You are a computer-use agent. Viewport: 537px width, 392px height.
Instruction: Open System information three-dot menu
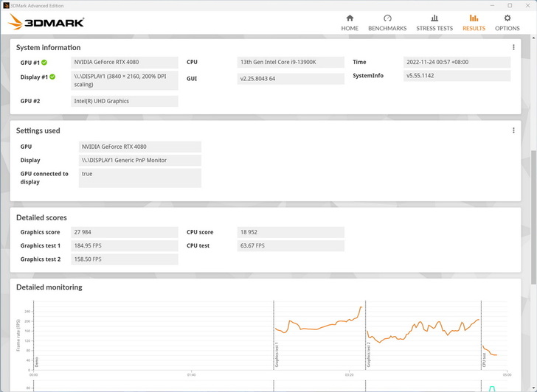point(513,47)
